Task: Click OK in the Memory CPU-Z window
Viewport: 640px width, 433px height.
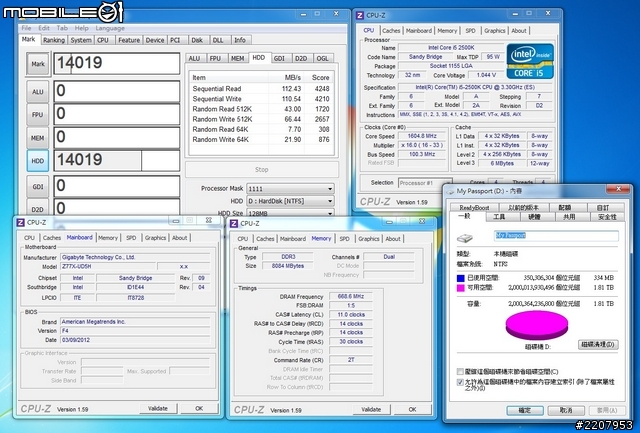Action: point(412,409)
